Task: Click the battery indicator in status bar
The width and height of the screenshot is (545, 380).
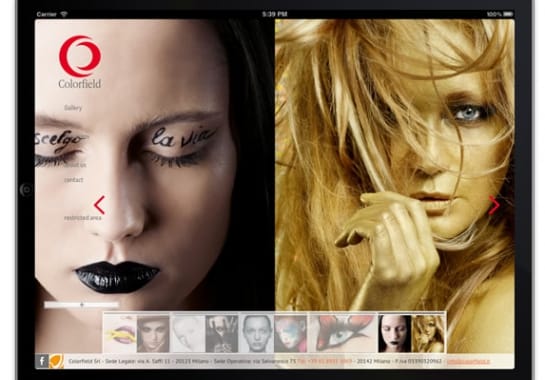Action: point(508,14)
